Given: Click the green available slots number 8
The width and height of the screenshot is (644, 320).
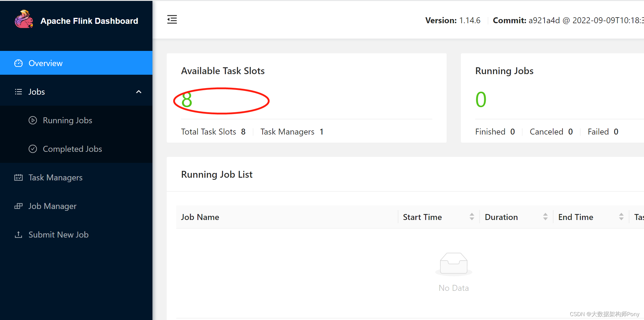Looking at the screenshot, I should pos(187,100).
